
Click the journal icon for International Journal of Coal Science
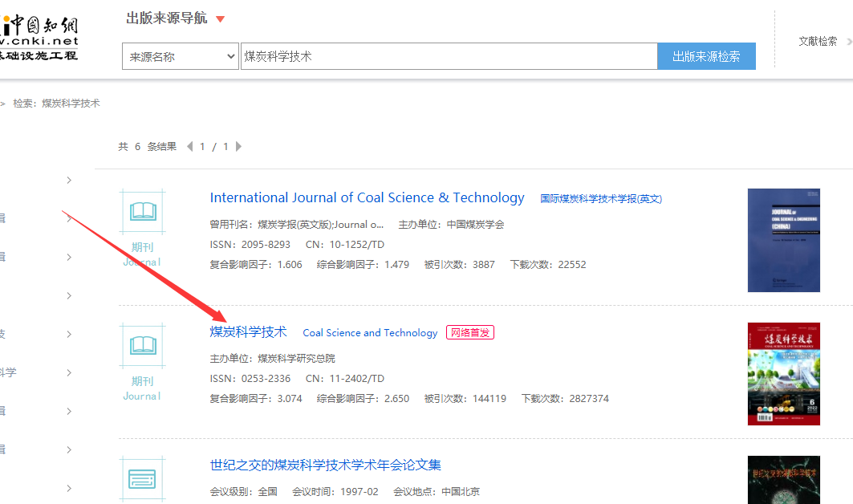click(x=143, y=211)
